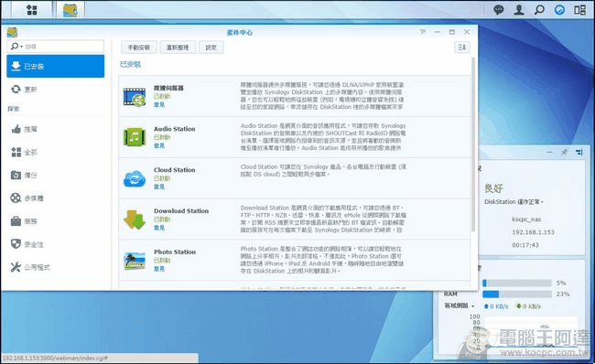Open the 全部 all packages category
The image size is (595, 364).
(56, 152)
